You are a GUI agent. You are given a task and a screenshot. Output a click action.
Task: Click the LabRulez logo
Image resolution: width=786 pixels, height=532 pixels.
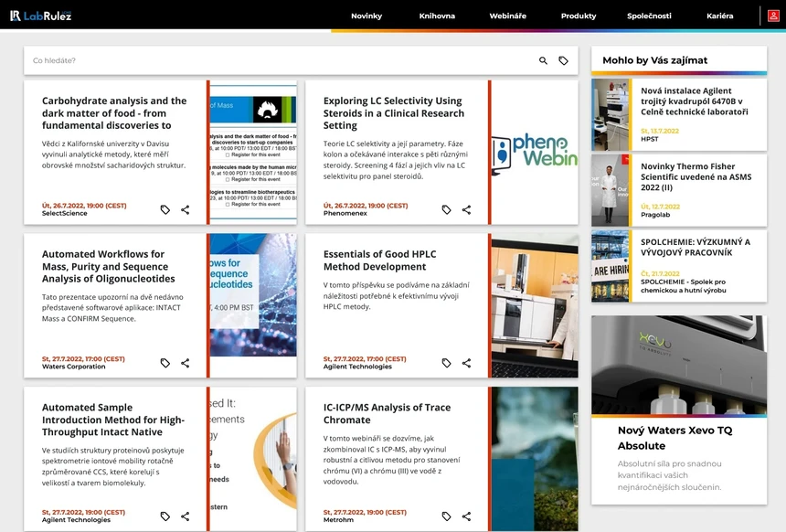click(40, 16)
